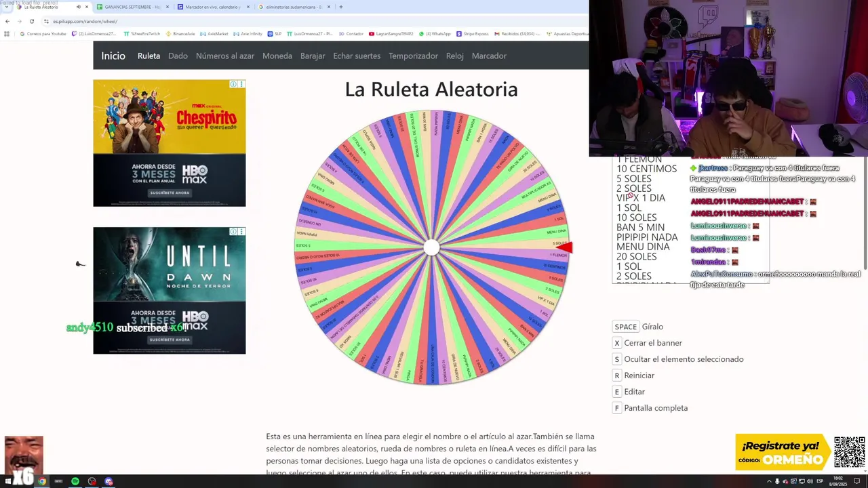Image resolution: width=868 pixels, height=488 pixels.
Task: Open Chrome from the taskbar
Action: point(41,481)
